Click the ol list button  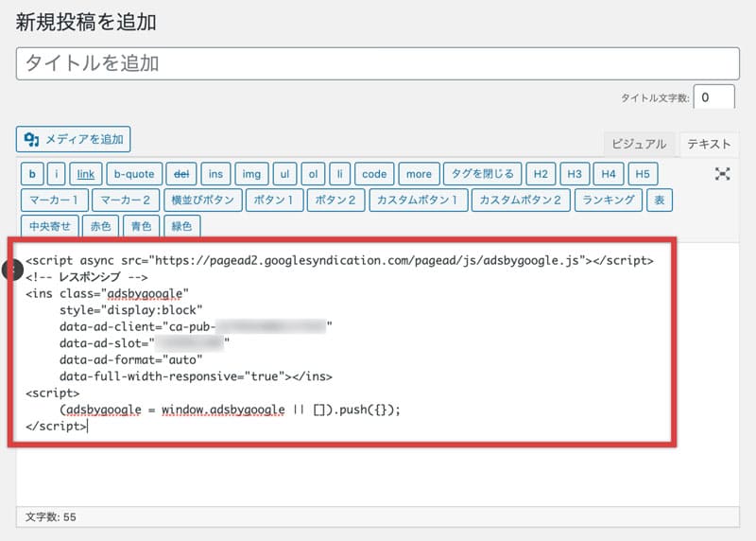tap(314, 174)
